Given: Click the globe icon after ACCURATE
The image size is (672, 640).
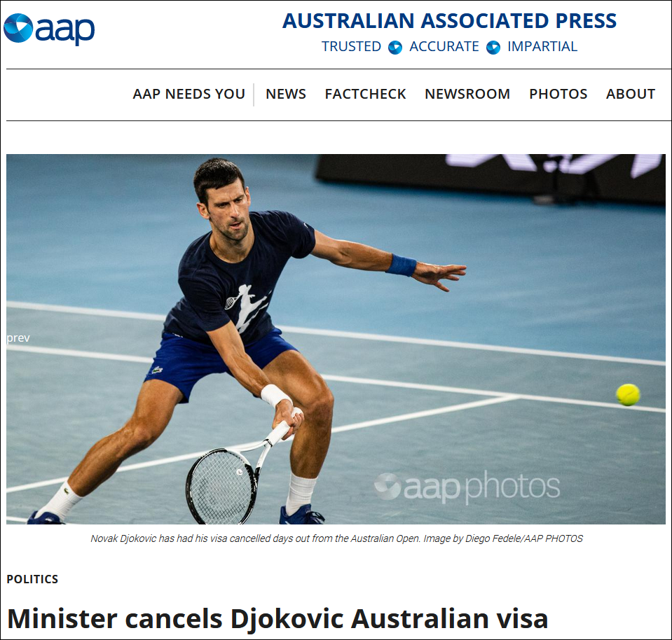Looking at the screenshot, I should (493, 47).
